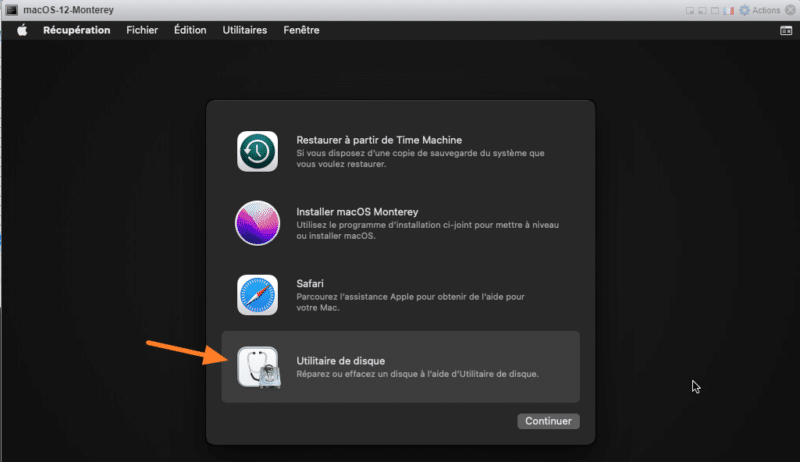Click the macOS-12-Monterey window title

coord(68,10)
